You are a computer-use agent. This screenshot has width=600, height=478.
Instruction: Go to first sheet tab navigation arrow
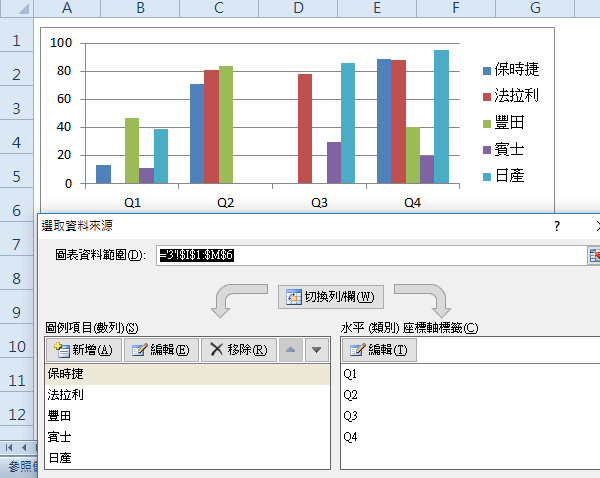click(x=9, y=447)
